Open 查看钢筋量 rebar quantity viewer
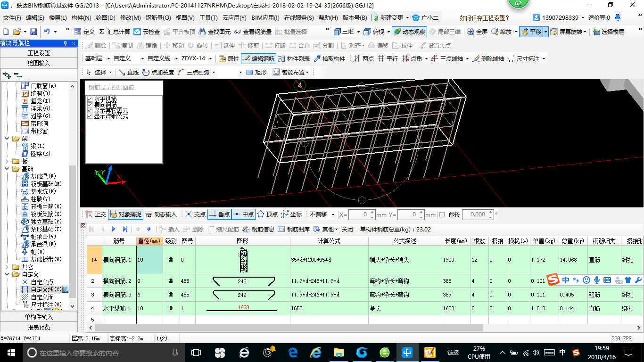Viewport: 644px width, 362px height. 253,32
